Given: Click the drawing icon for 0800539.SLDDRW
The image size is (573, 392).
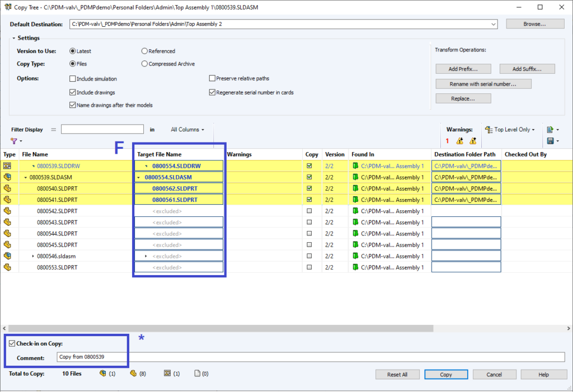Looking at the screenshot, I should pos(7,166).
